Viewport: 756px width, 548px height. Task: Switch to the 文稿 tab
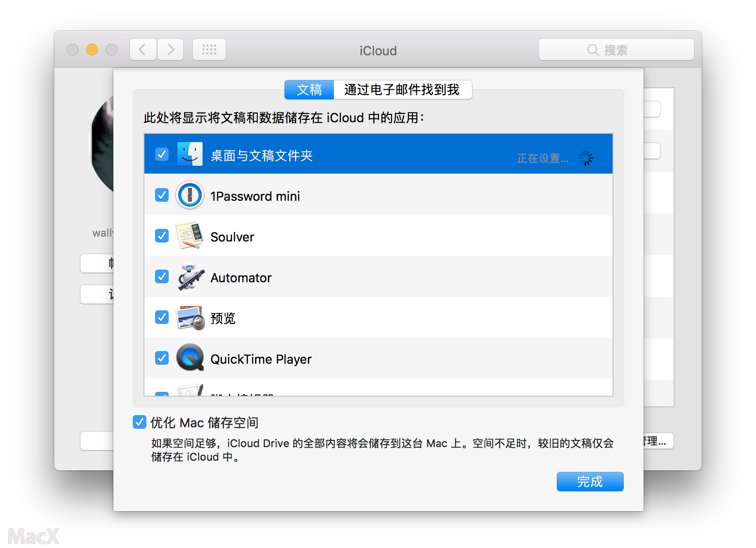tap(309, 90)
